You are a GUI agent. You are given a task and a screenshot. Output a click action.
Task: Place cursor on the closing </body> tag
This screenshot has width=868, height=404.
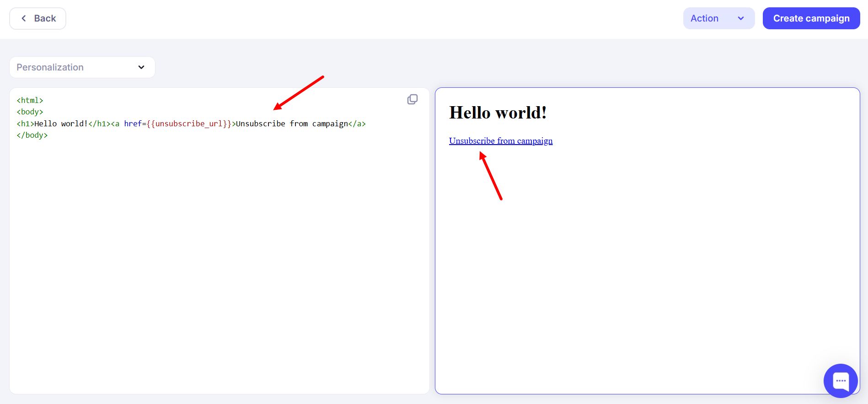32,135
